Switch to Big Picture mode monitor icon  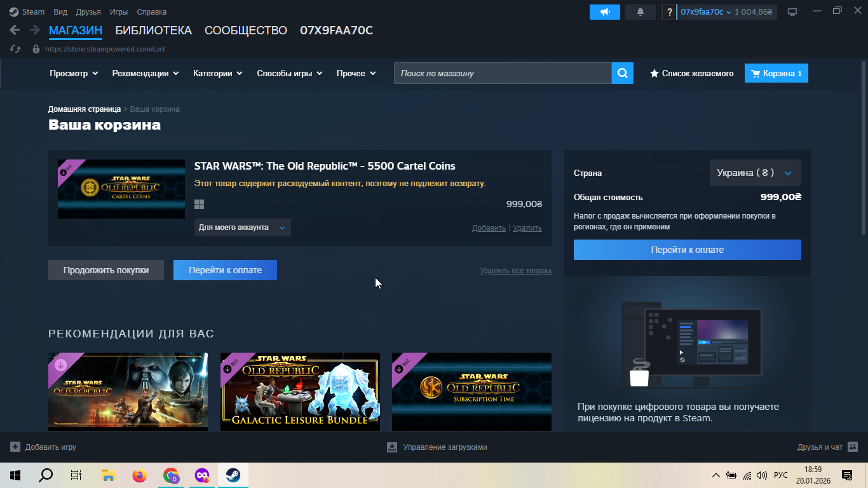point(792,12)
